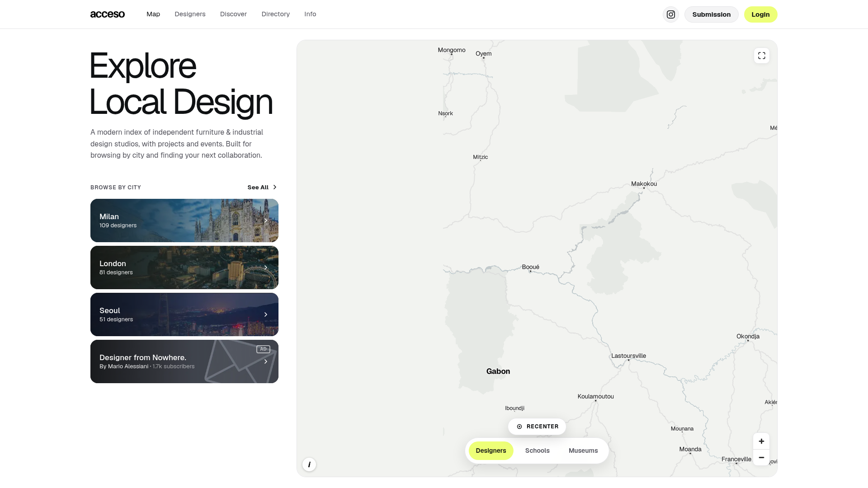Open the Discover nav item
Viewport: 868px width, 488px height.
(233, 14)
